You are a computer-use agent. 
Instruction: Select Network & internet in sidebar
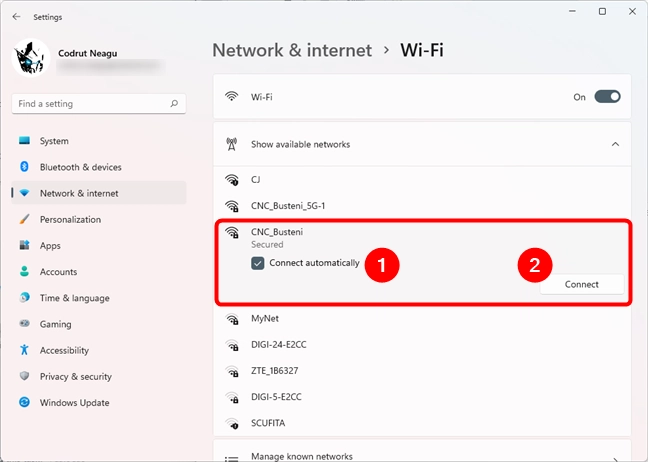[99, 193]
